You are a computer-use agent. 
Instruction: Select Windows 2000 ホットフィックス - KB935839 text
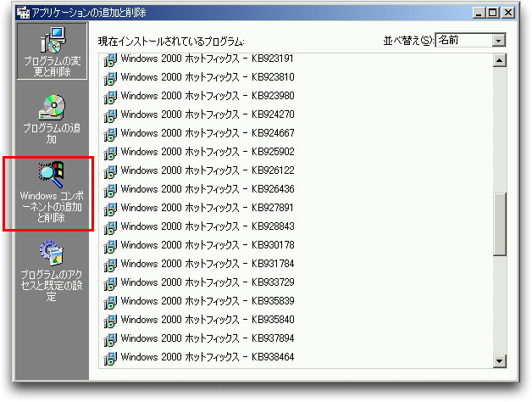208,301
